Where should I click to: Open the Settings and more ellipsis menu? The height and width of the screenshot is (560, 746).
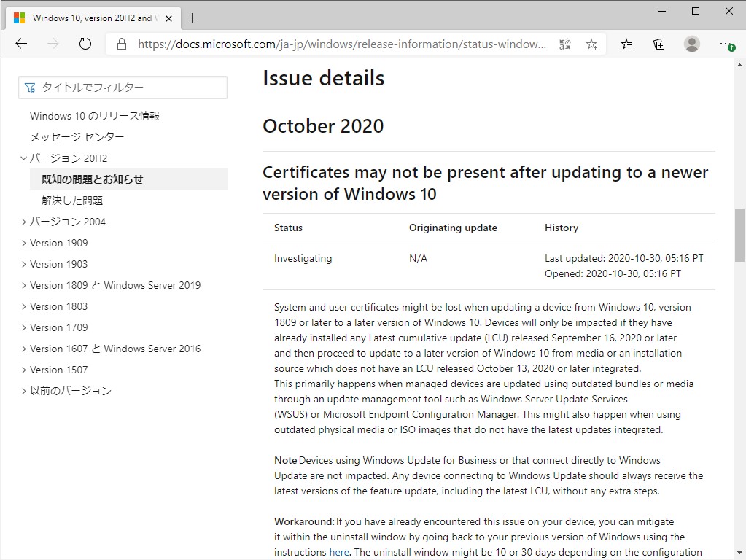point(724,44)
